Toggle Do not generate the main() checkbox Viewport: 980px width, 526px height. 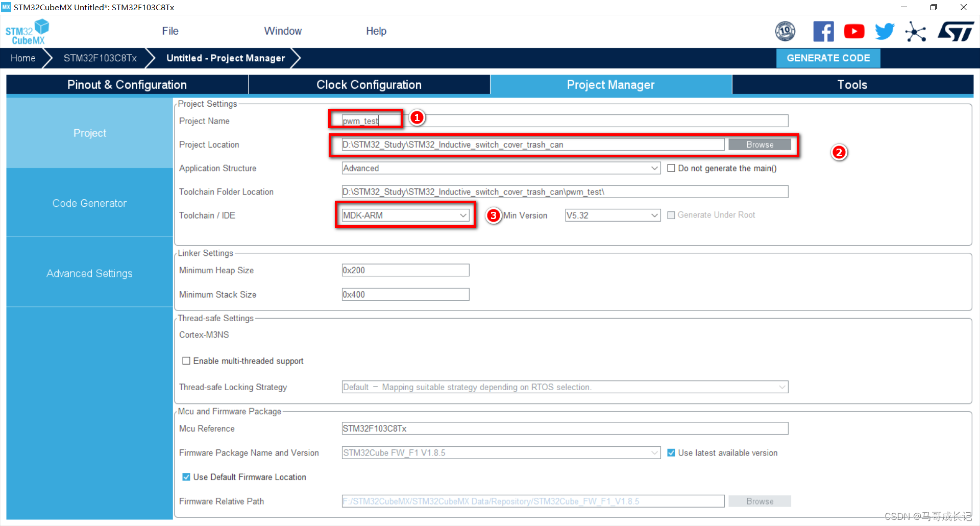coord(671,168)
